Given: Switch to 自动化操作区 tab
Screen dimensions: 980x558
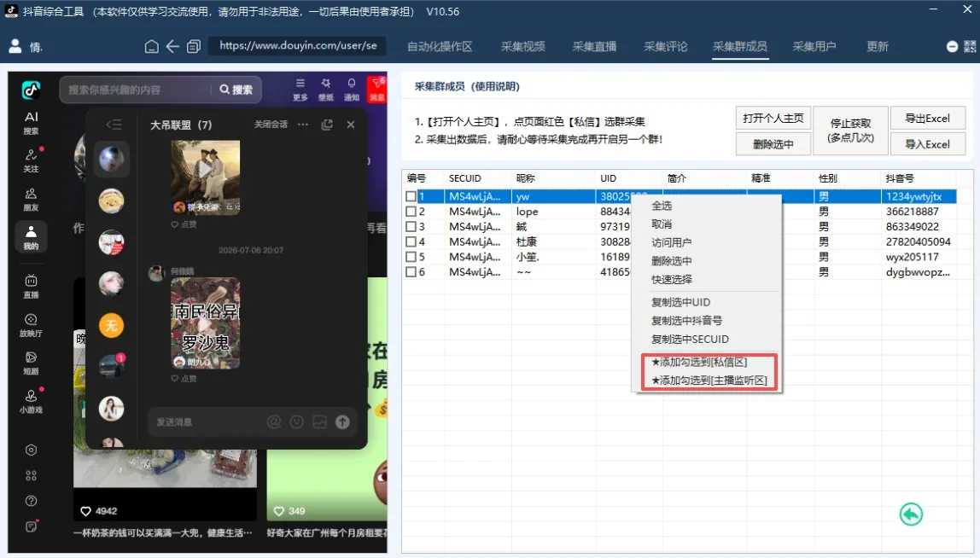Looking at the screenshot, I should (x=440, y=46).
